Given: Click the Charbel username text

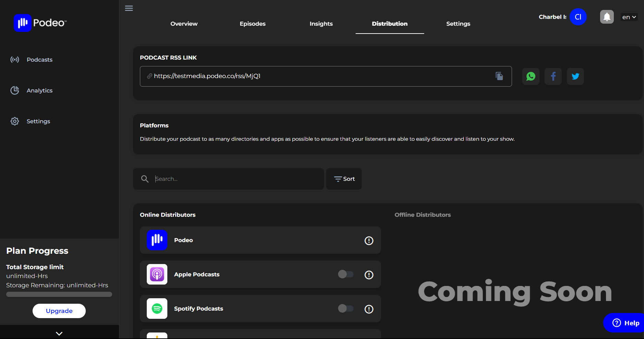Looking at the screenshot, I should coord(552,17).
